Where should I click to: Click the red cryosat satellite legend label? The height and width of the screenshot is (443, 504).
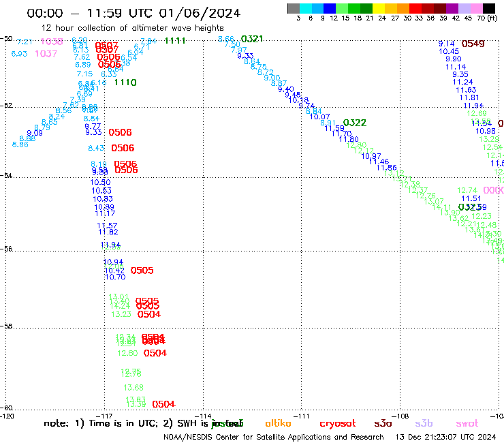click(x=338, y=423)
